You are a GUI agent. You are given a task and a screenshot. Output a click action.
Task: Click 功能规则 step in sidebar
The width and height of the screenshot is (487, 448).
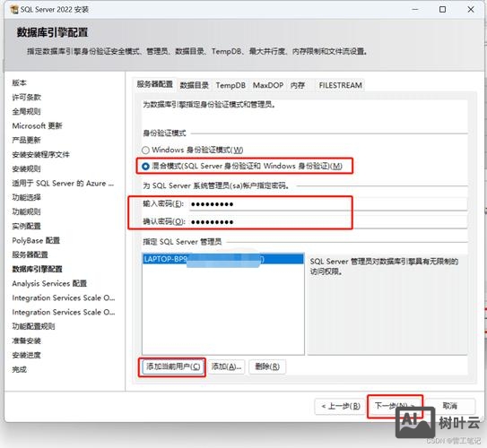(26, 211)
